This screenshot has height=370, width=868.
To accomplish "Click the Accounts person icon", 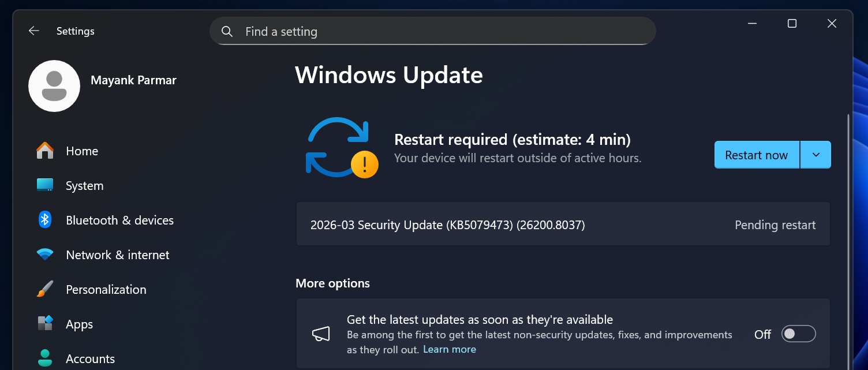I will pos(45,358).
